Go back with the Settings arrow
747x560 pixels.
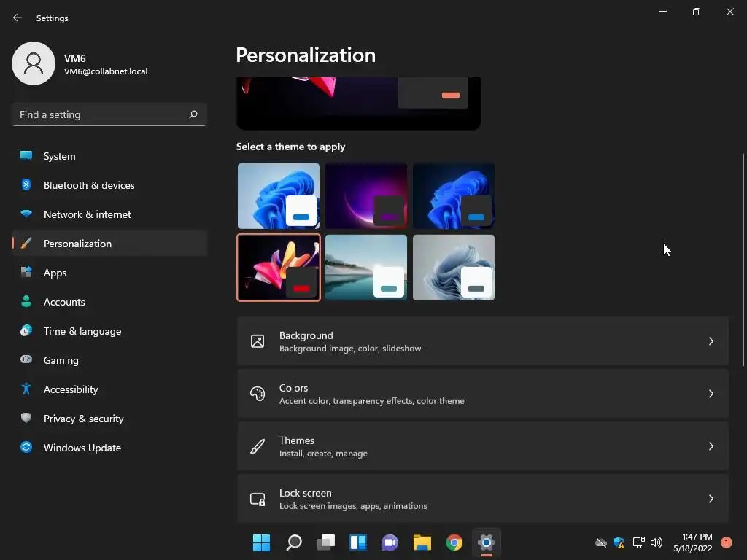click(x=18, y=17)
